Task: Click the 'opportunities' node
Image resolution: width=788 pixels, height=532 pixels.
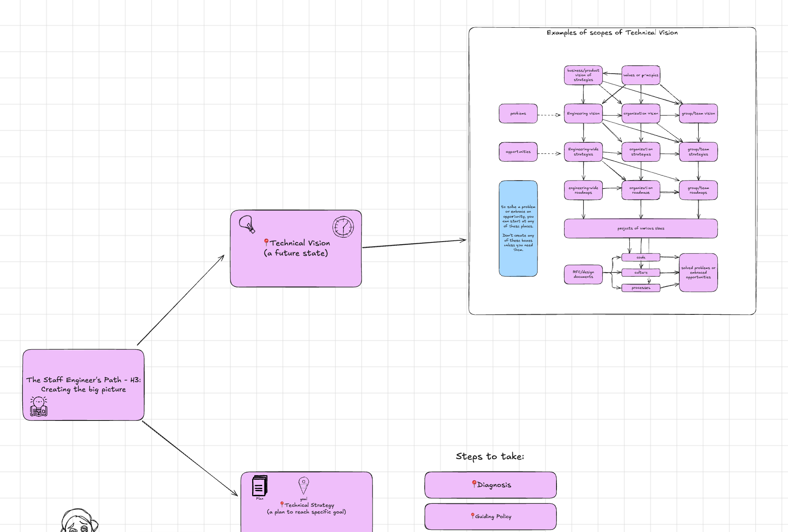Action: coord(518,152)
